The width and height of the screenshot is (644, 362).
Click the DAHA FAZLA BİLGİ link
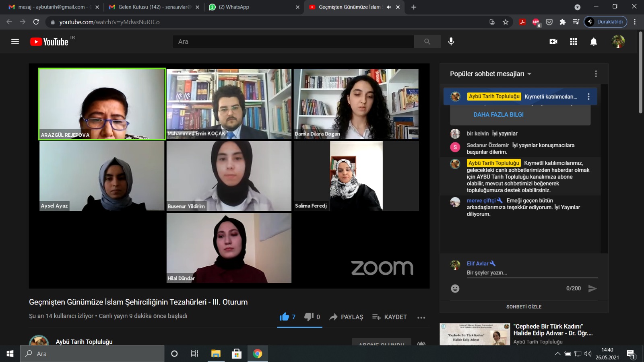498,115
